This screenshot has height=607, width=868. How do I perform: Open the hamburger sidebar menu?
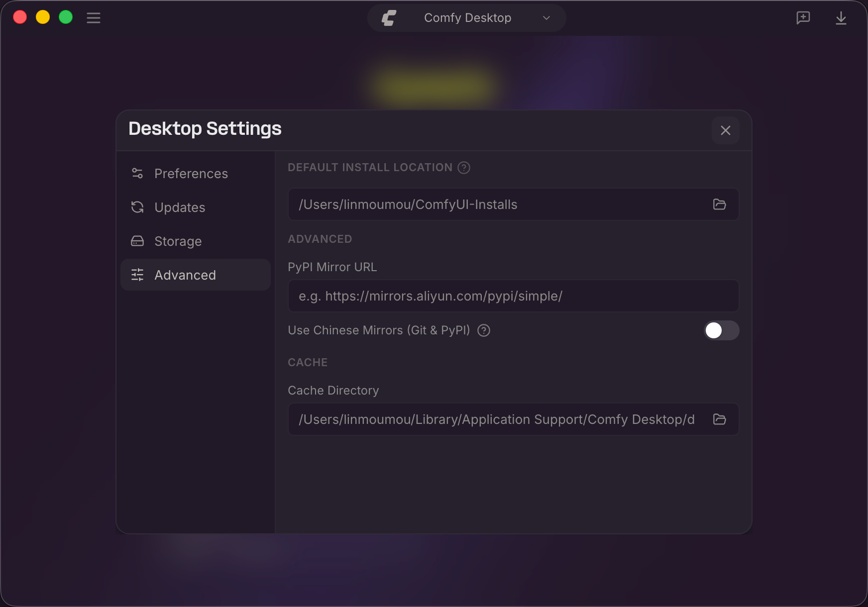tap(94, 18)
